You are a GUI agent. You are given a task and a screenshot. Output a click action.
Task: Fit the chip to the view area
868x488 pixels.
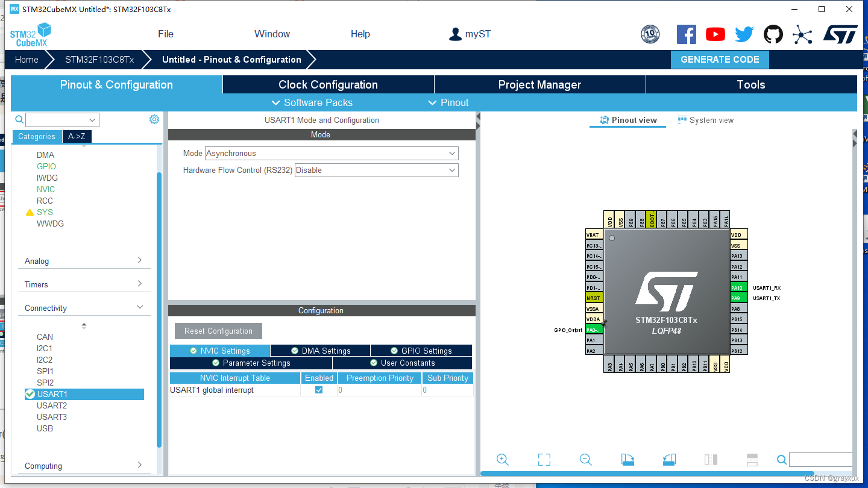pyautogui.click(x=544, y=460)
